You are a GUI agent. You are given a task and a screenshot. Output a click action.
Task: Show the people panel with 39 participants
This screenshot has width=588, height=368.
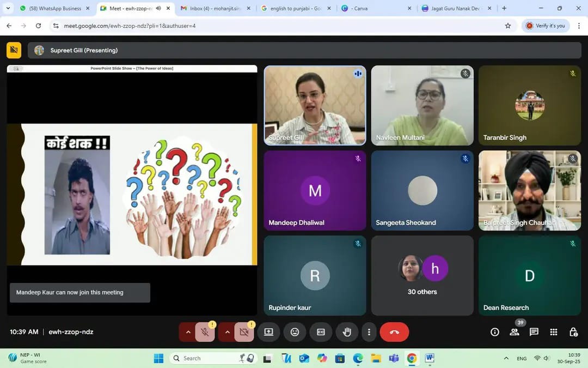pyautogui.click(x=514, y=332)
